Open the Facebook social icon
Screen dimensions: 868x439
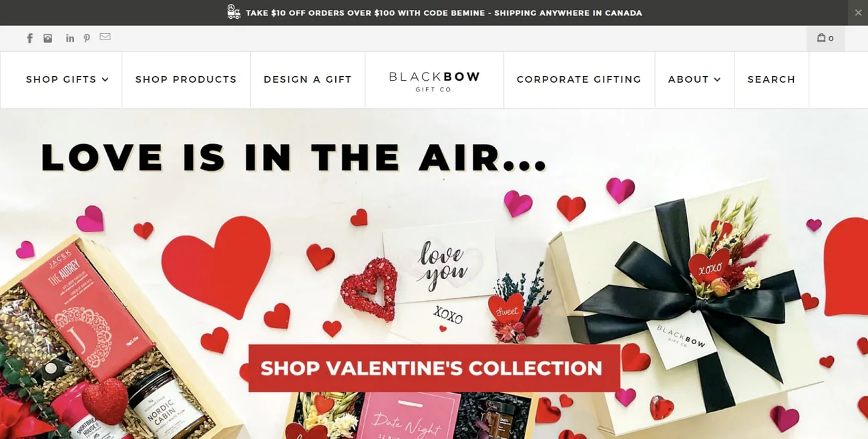pos(29,39)
